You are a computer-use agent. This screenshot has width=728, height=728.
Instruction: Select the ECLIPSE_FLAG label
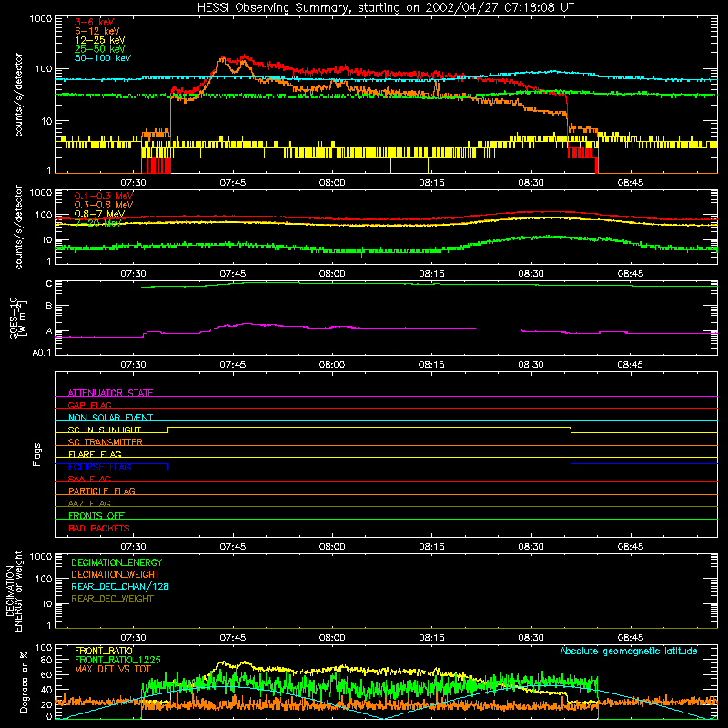click(x=99, y=467)
